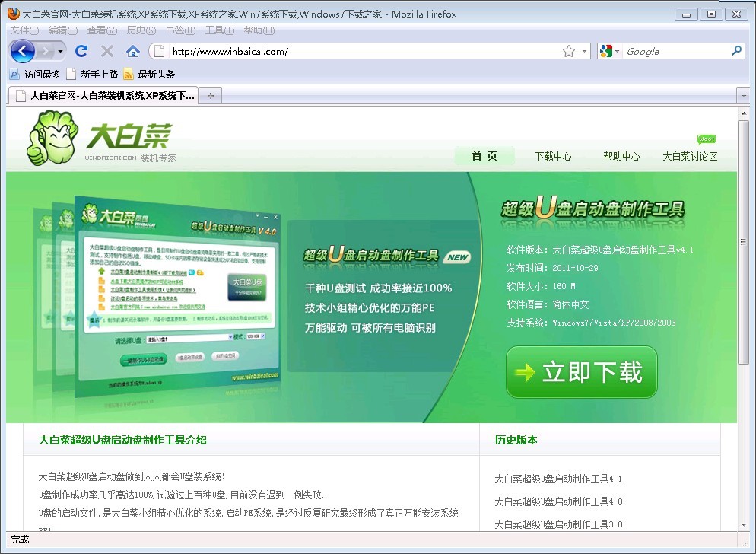Viewport: 756px width, 554px height.
Task: Click the 立即下载 download button
Action: (582, 372)
